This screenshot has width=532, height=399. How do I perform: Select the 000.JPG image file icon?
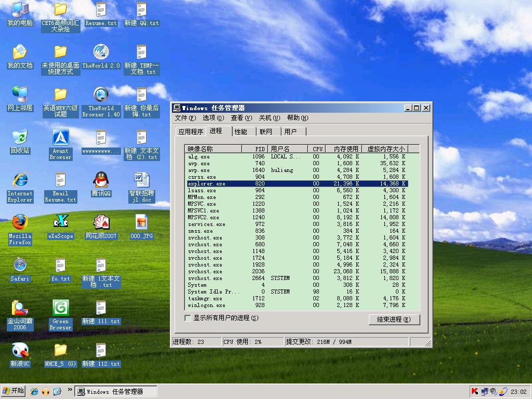pos(142,227)
